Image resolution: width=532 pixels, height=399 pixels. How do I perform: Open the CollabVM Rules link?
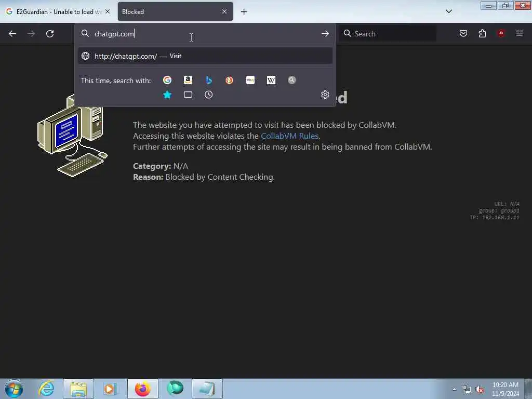coord(289,136)
